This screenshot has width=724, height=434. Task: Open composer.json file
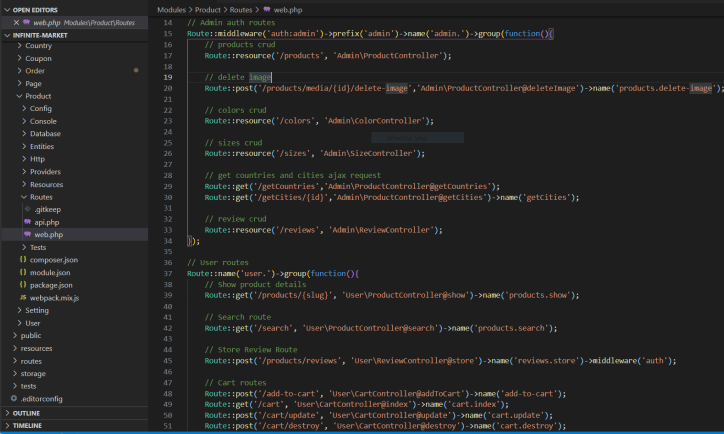54,260
